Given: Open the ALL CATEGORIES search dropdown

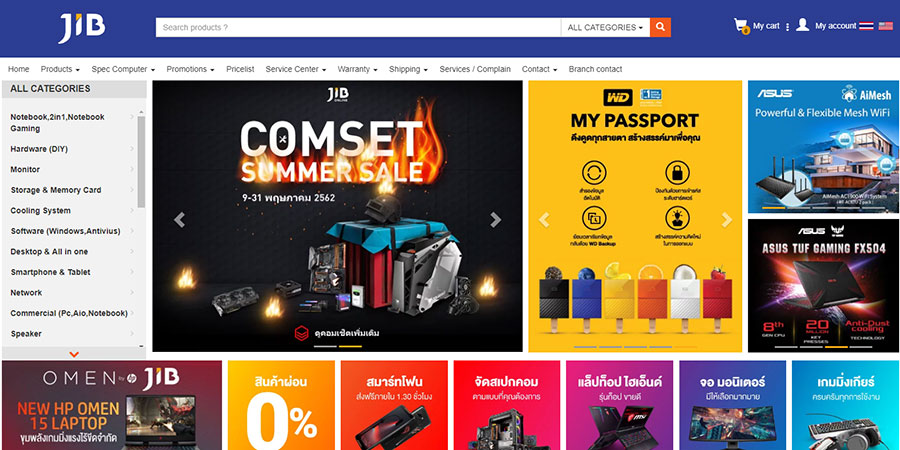Looking at the screenshot, I should 605,27.
